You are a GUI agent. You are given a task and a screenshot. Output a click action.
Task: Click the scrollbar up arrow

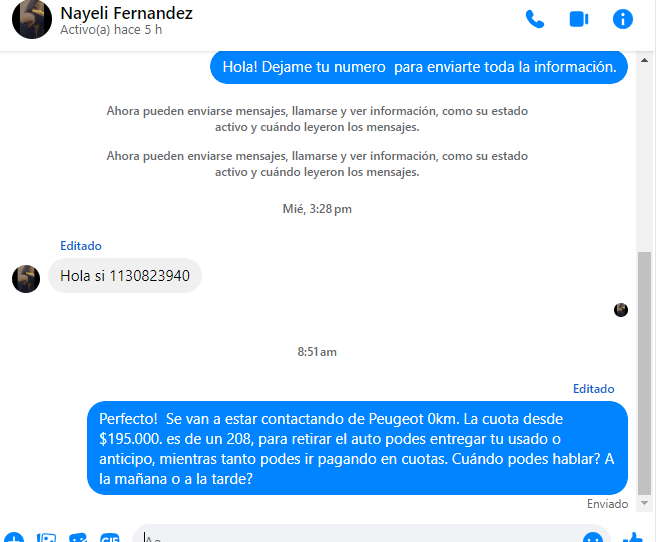pos(644,60)
